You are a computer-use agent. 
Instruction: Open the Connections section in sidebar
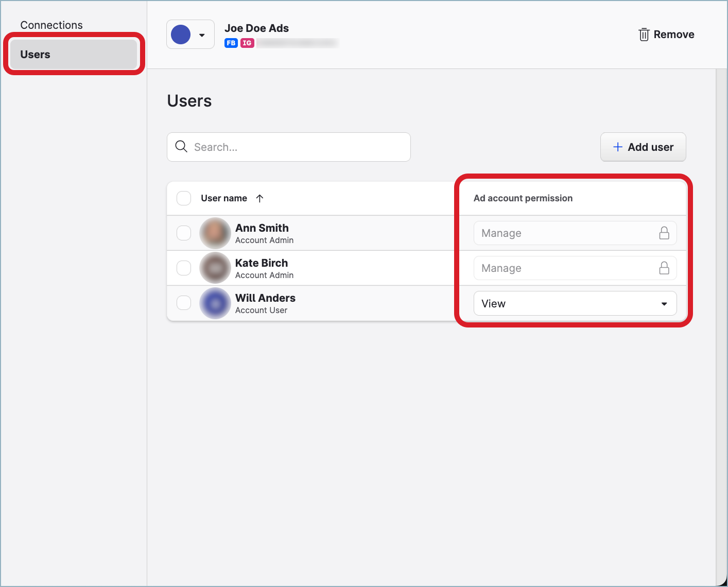point(51,25)
